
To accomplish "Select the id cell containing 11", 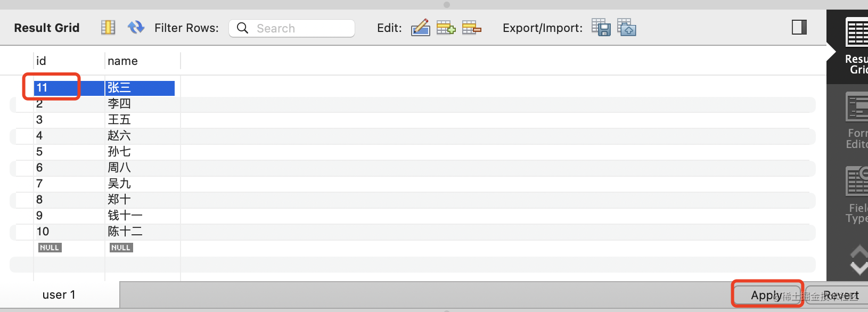I will [x=69, y=88].
